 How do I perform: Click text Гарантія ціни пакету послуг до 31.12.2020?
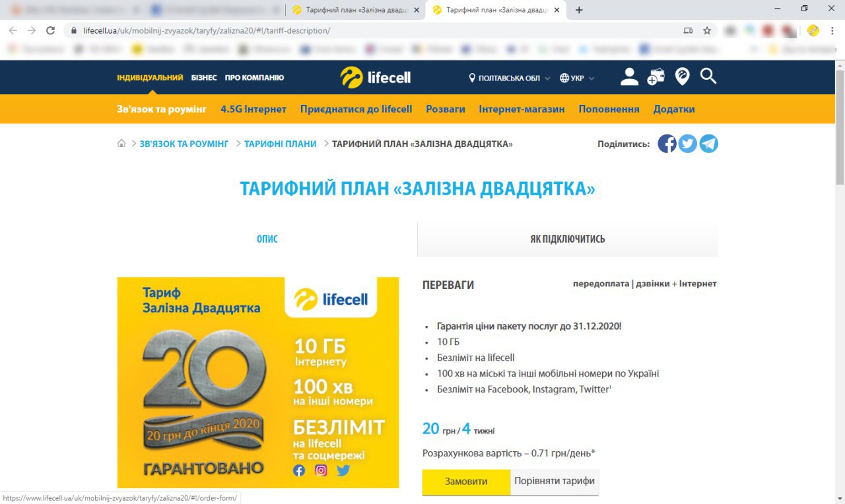[x=529, y=326]
